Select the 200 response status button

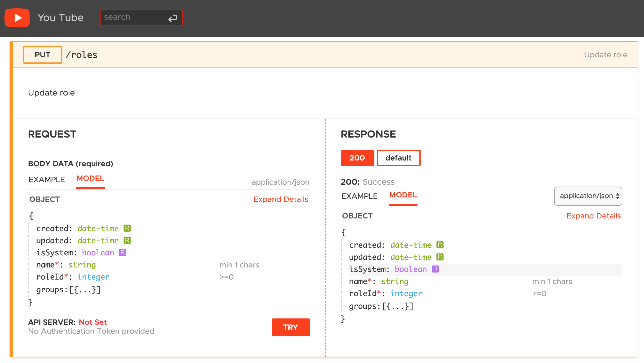coord(357,158)
